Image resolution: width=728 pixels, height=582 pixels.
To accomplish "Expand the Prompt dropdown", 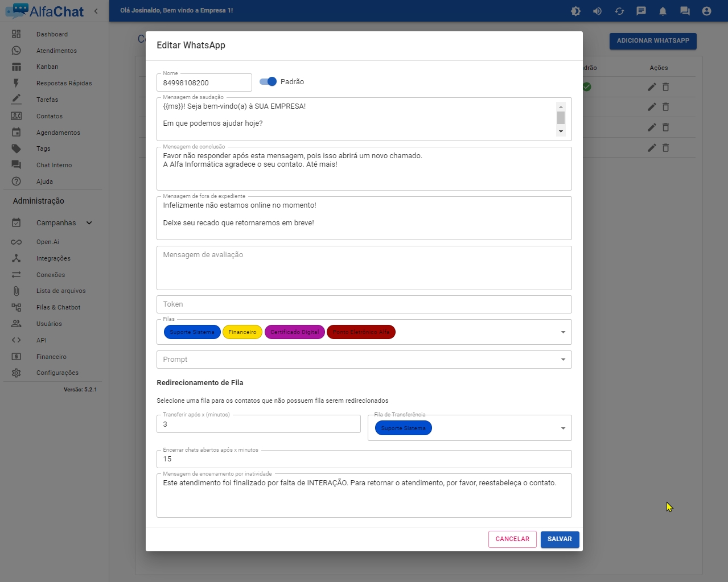I will point(563,360).
